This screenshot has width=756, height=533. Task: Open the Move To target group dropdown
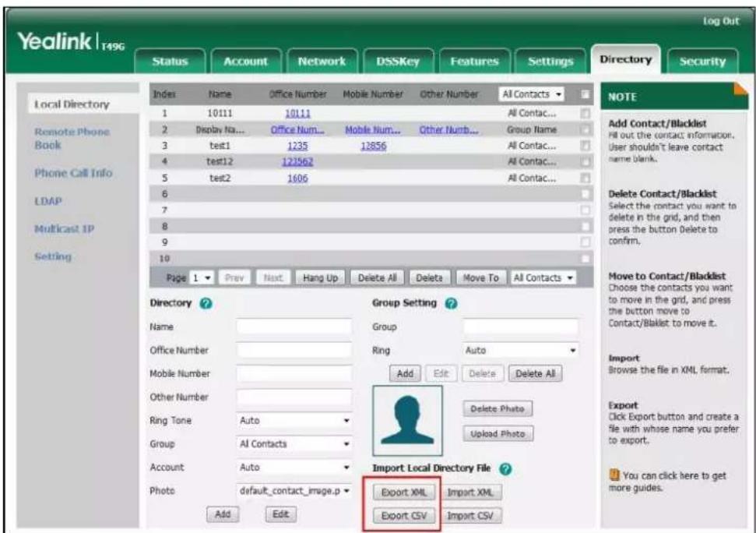coord(543,278)
